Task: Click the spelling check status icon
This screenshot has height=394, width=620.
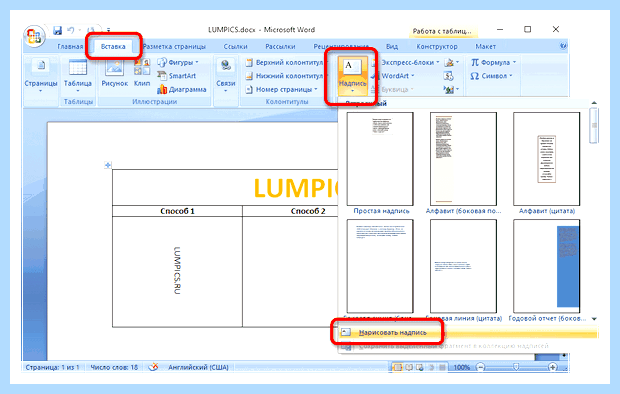Action: click(x=153, y=367)
